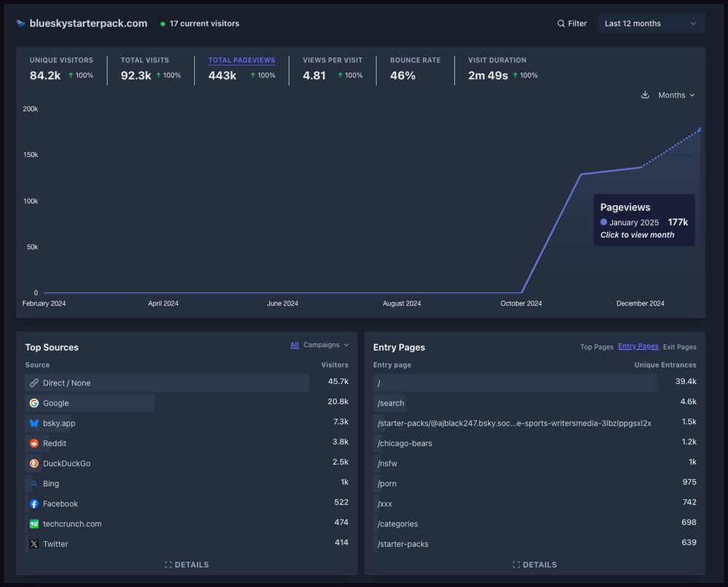Select the All tab in Top Sources
Viewport: 728px width, 587px height.
tap(294, 345)
